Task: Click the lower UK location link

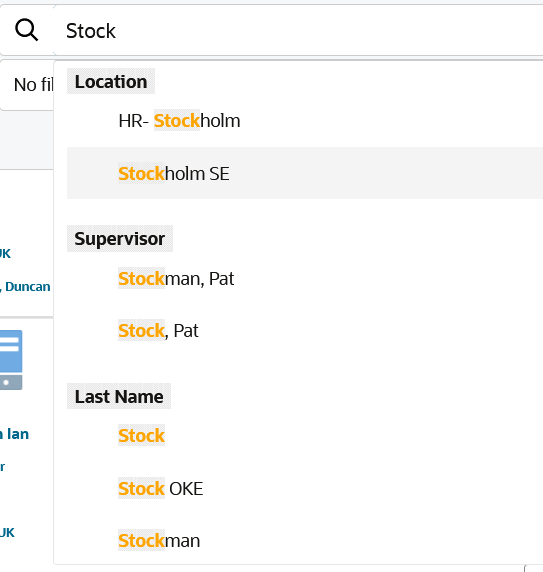Action: pyautogui.click(x=7, y=533)
